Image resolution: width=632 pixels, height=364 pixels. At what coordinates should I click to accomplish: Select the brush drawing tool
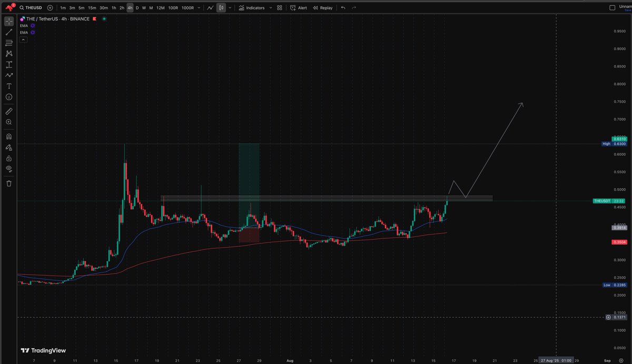(9, 75)
